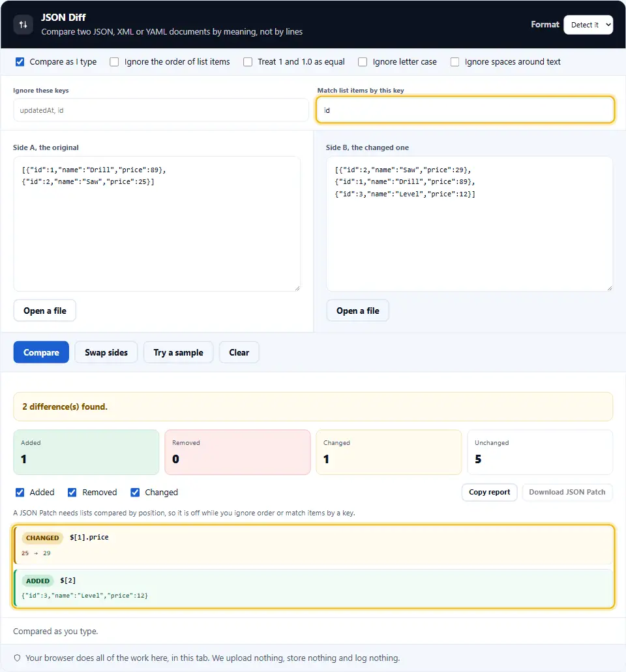Screen dimensions: 626x672
Task: Click the added value {"id":3,"name":"Level","price":12}
Action: tap(85, 596)
